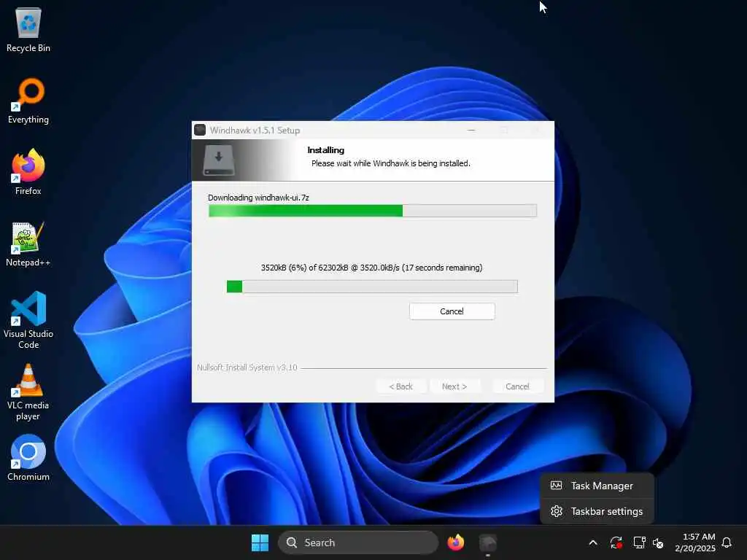Click the 'Nullsoft Install System v3.10' text

247,367
